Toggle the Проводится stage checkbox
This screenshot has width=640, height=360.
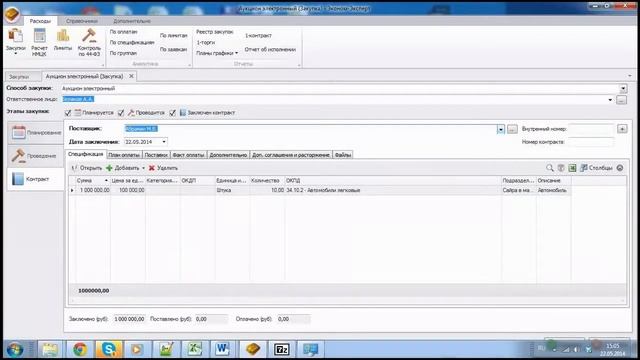[121, 113]
